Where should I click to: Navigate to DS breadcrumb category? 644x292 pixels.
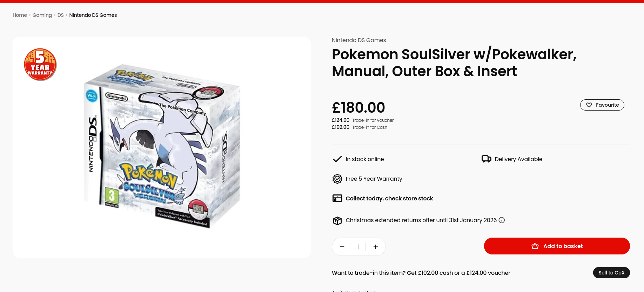pos(61,15)
